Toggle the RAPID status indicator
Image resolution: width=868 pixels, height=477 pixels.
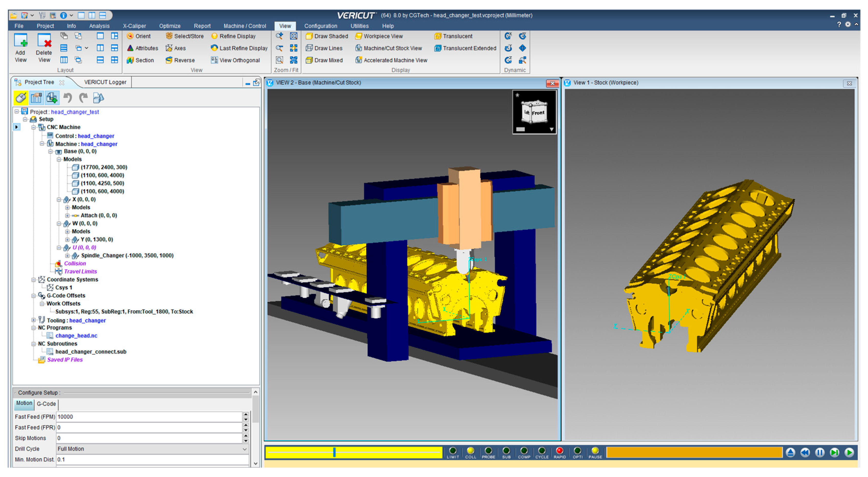pos(559,451)
